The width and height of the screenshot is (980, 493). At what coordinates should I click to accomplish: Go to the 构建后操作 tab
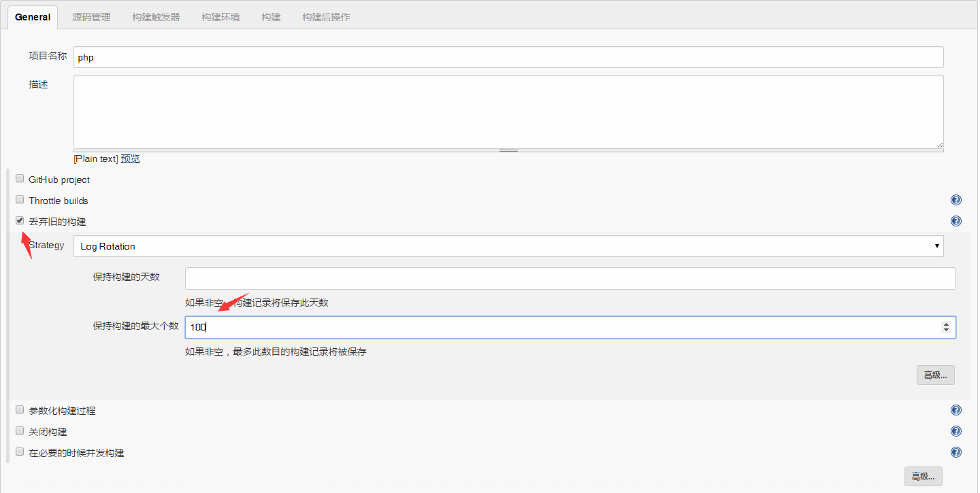(x=326, y=17)
